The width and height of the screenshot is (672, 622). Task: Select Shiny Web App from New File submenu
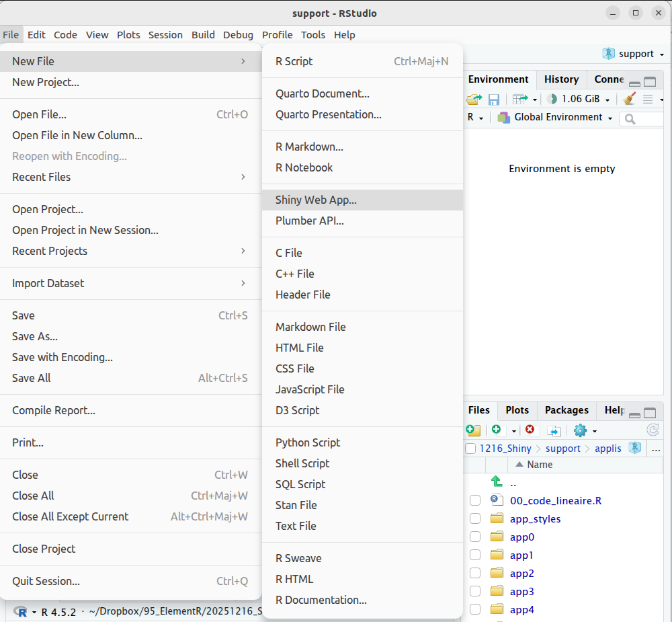pyautogui.click(x=316, y=200)
